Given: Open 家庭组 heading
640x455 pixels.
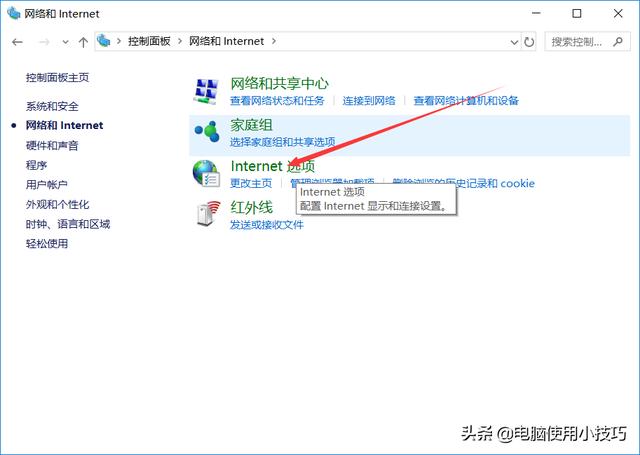Looking at the screenshot, I should (251, 125).
